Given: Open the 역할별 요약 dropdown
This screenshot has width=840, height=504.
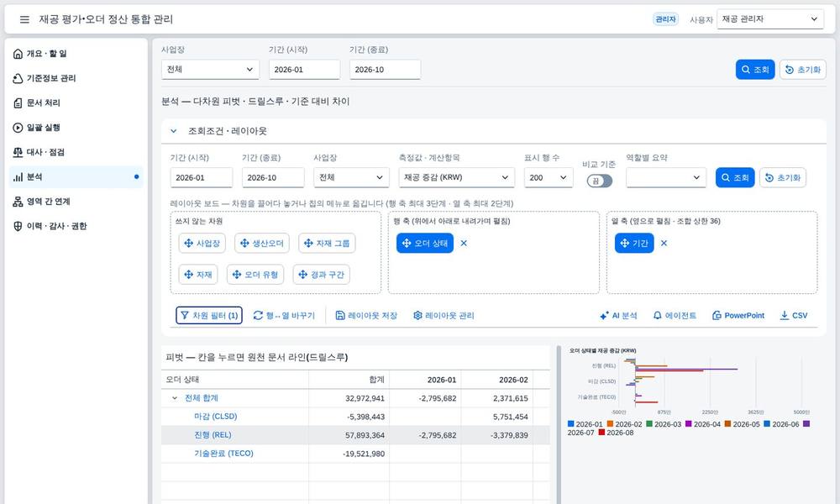Looking at the screenshot, I should (x=666, y=178).
